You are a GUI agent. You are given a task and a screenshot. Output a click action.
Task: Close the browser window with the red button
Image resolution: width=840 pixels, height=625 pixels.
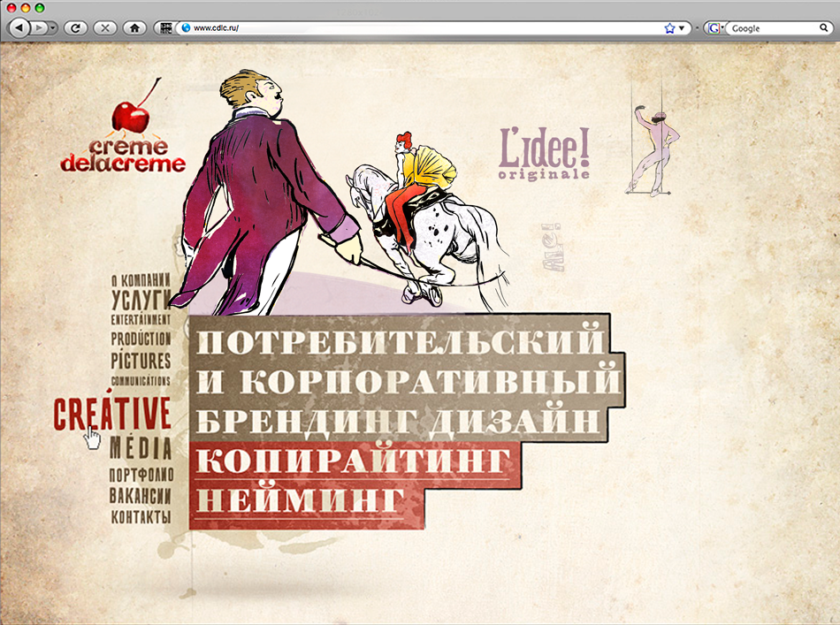tap(11, 8)
